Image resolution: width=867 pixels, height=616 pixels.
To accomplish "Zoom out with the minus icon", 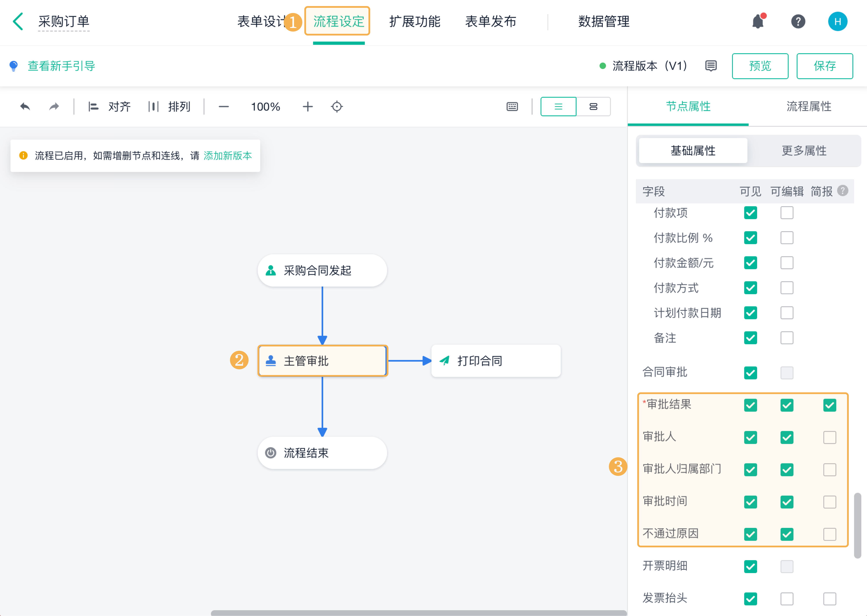I will click(x=224, y=107).
